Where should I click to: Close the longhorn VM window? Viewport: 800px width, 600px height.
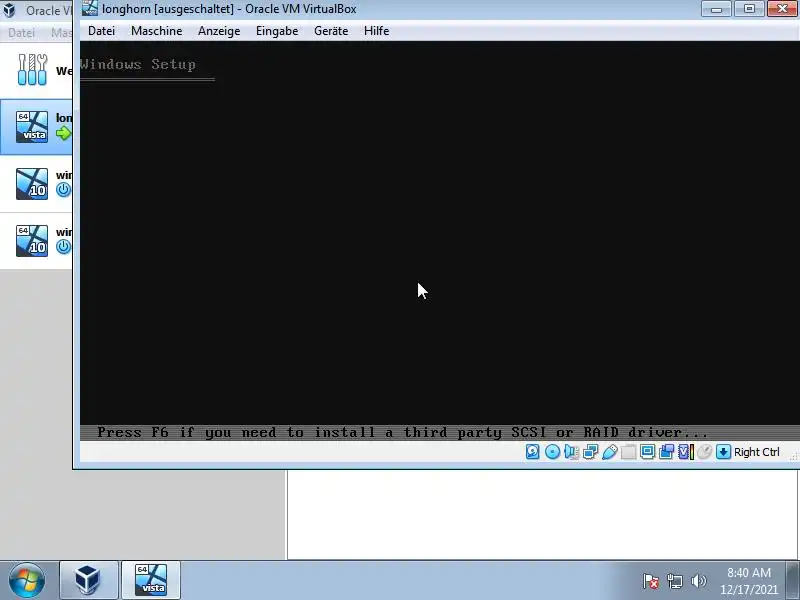(782, 9)
